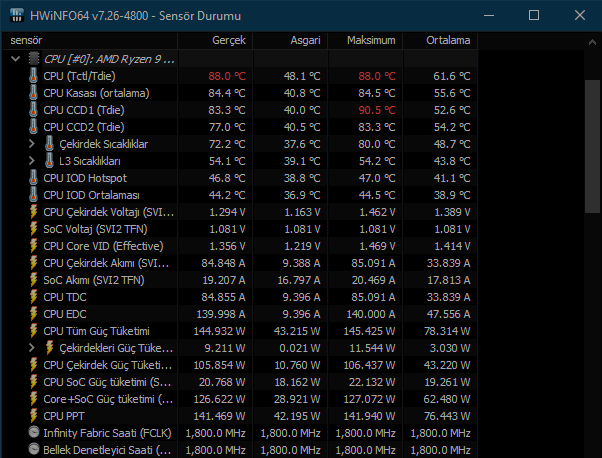This screenshot has width=602, height=458.
Task: Minimize the HWiNFO64 sensor window
Action: pos(489,15)
